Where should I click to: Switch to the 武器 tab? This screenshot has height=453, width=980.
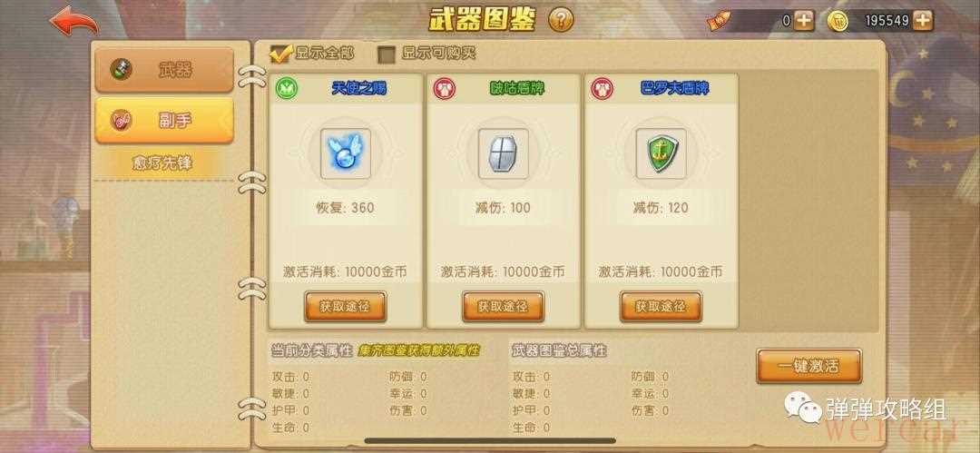[x=164, y=70]
